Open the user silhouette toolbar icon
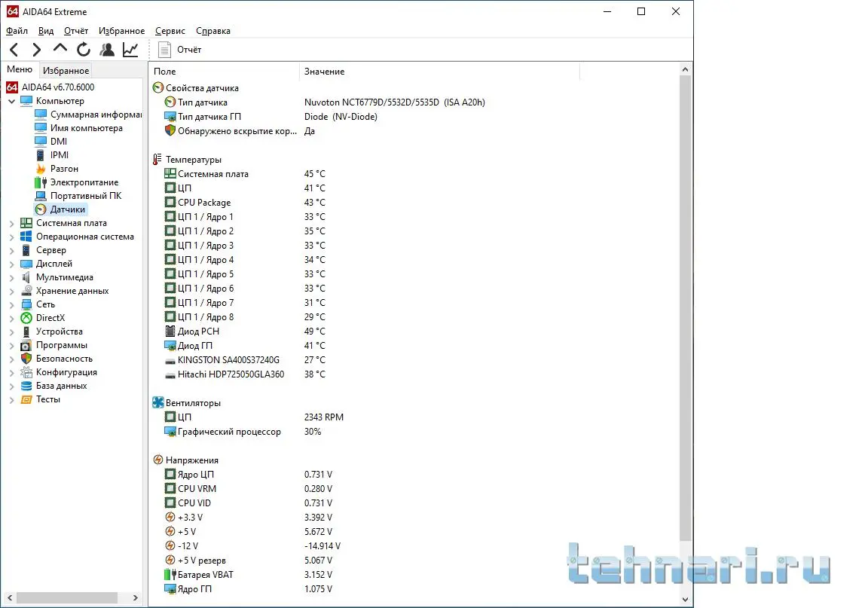The height and width of the screenshot is (608, 868). (107, 50)
